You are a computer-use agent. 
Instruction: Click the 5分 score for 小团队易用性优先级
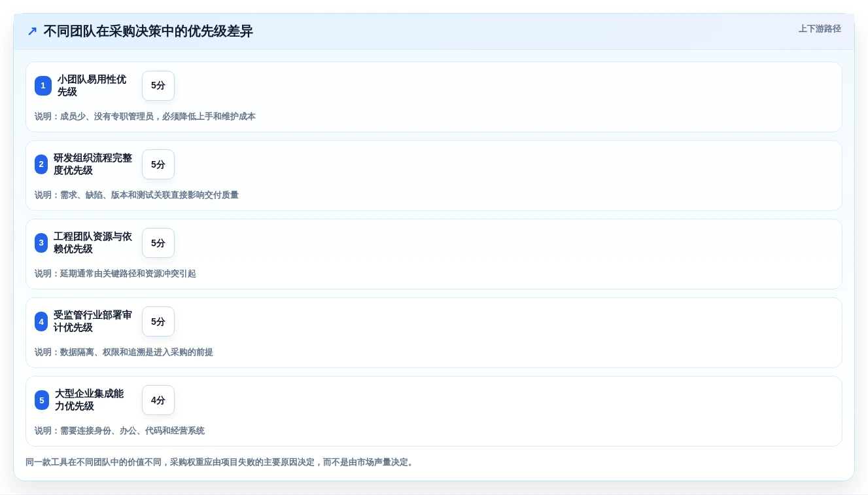[x=158, y=86]
